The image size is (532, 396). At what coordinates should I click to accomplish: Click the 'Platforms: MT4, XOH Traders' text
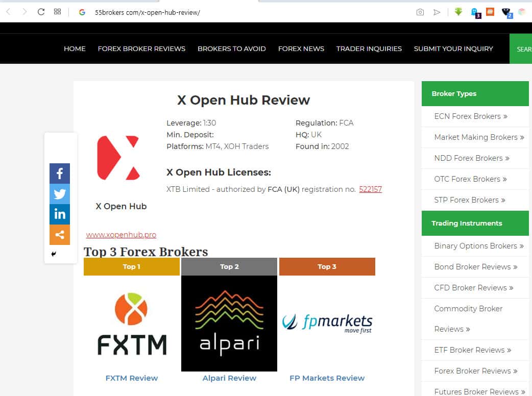click(x=217, y=146)
